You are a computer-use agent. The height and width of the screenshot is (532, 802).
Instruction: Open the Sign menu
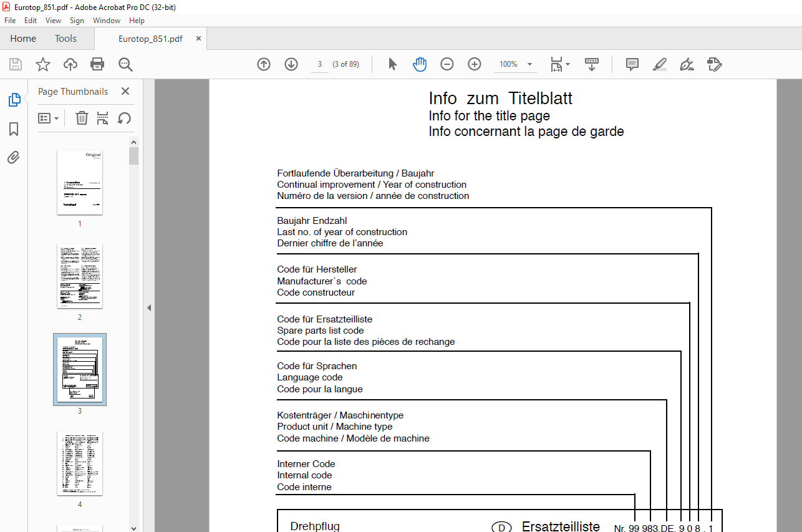(77, 21)
